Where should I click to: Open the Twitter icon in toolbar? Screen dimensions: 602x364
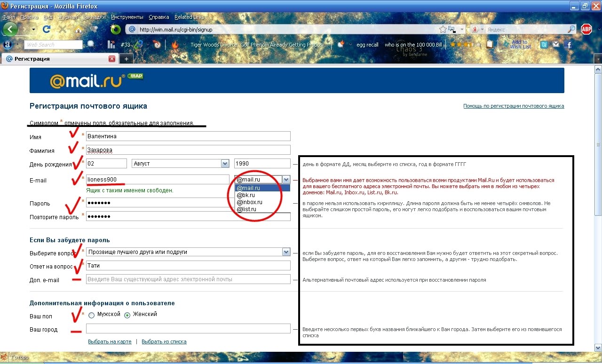pos(544,45)
